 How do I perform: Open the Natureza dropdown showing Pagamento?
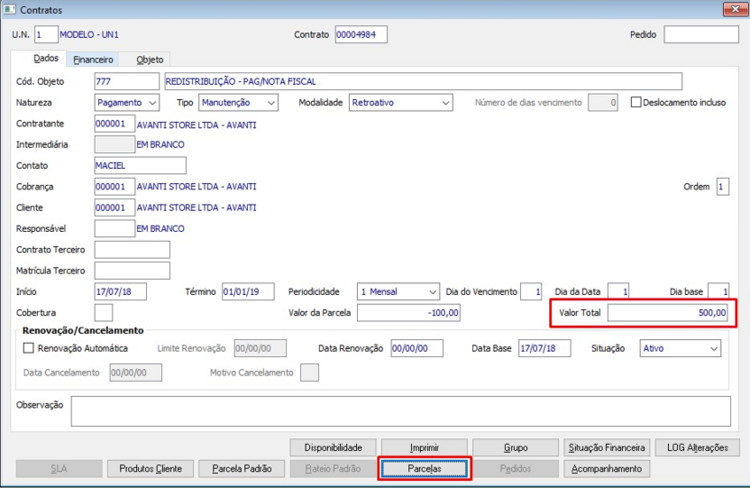[x=127, y=102]
